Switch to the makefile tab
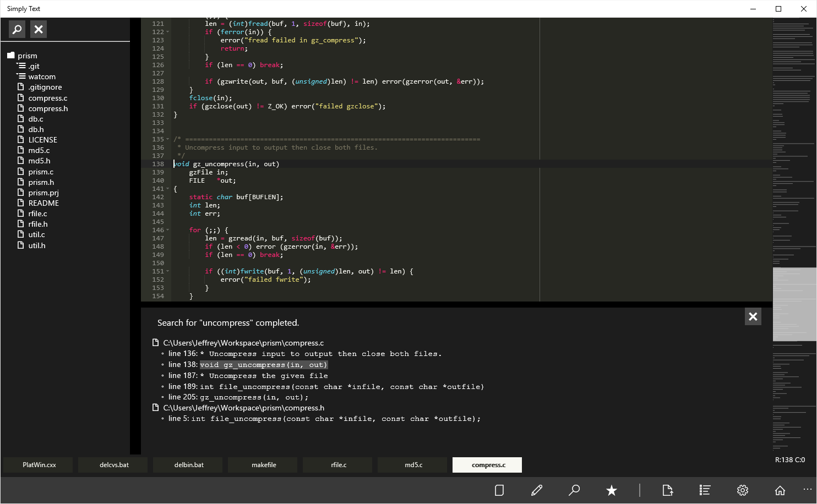 pos(264,465)
